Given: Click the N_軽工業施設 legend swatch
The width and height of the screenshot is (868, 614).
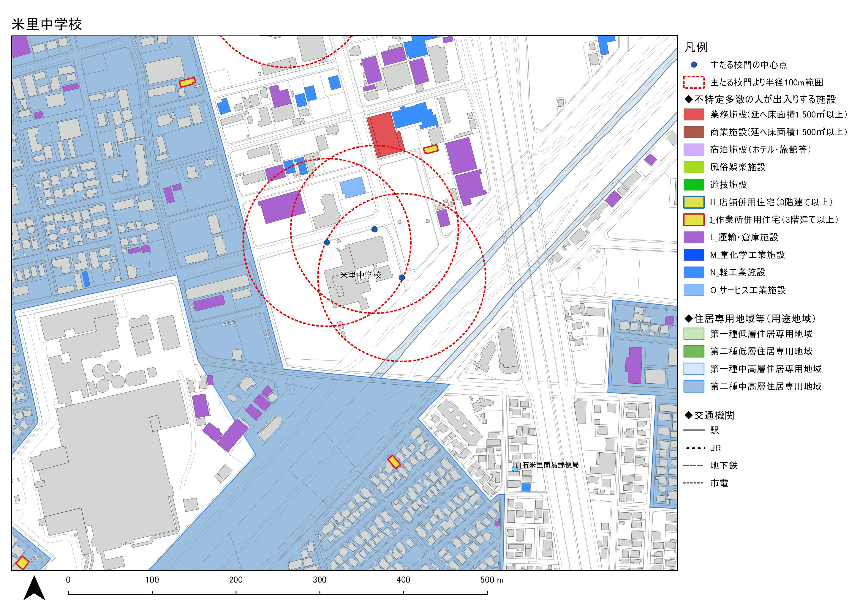Looking at the screenshot, I should point(694,273).
